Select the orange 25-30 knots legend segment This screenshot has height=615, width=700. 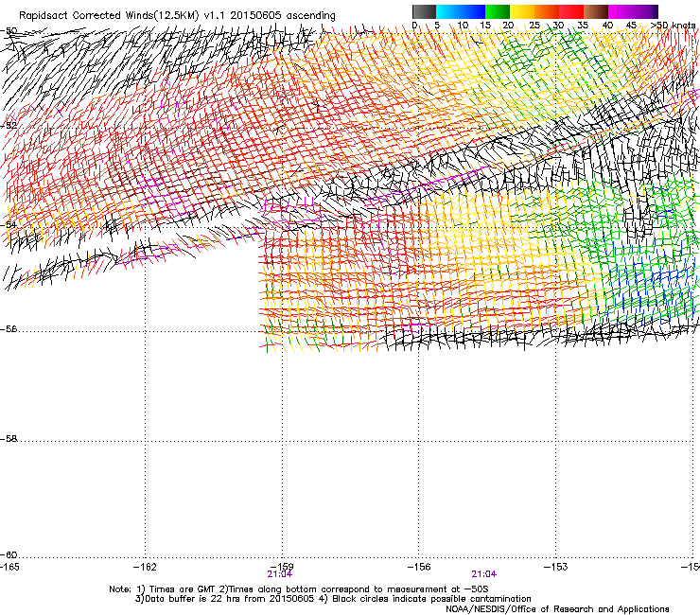pyautogui.click(x=547, y=11)
